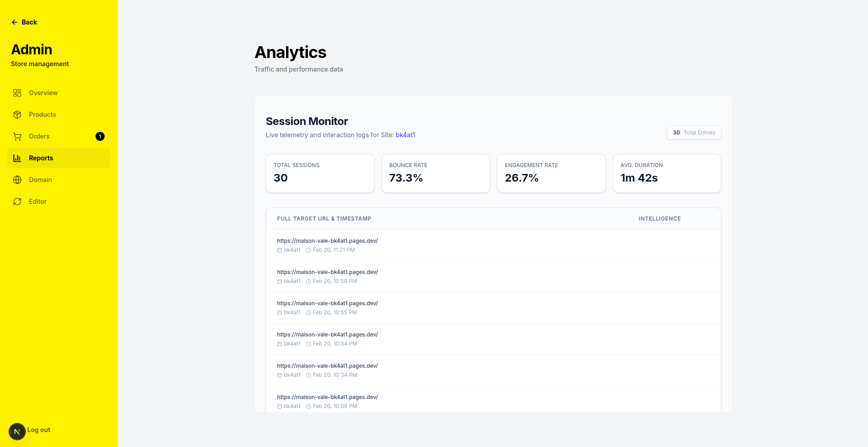Open the Domain settings page
The width and height of the screenshot is (868, 447).
[40, 180]
